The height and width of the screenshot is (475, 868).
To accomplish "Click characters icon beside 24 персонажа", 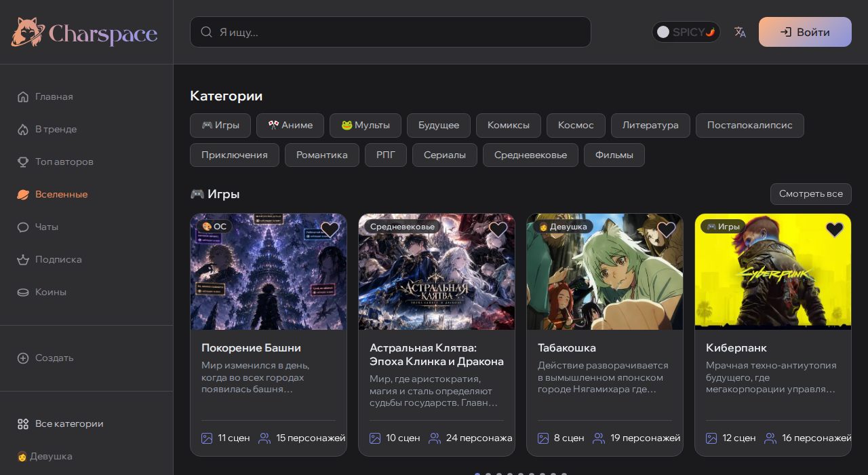I will (x=435, y=438).
